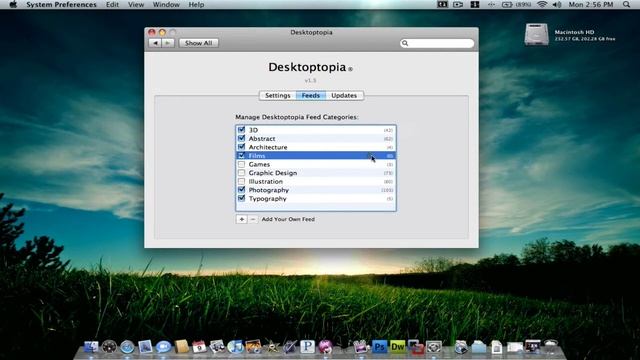The width and height of the screenshot is (640, 360).
Task: Toggle the Films feed checkbox
Action: pyautogui.click(x=241, y=156)
